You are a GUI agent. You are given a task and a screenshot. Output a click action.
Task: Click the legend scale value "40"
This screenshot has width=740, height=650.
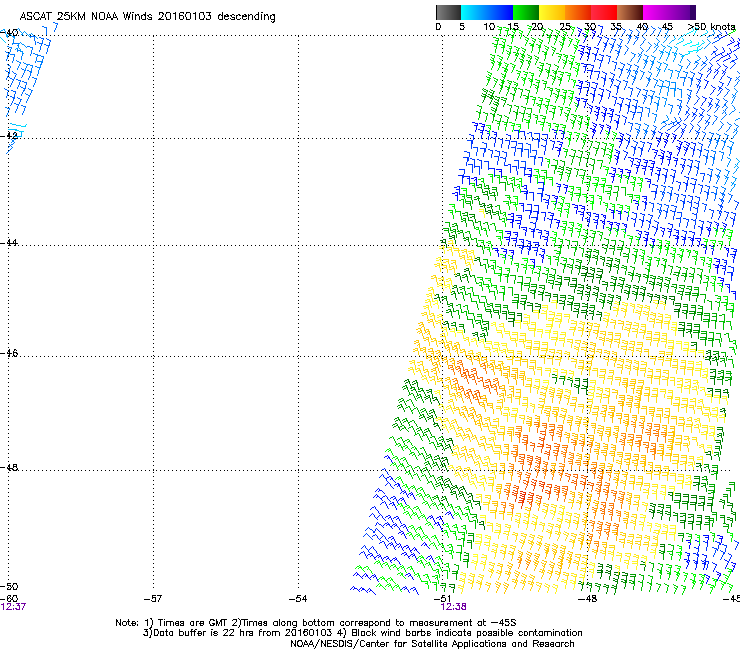click(642, 27)
